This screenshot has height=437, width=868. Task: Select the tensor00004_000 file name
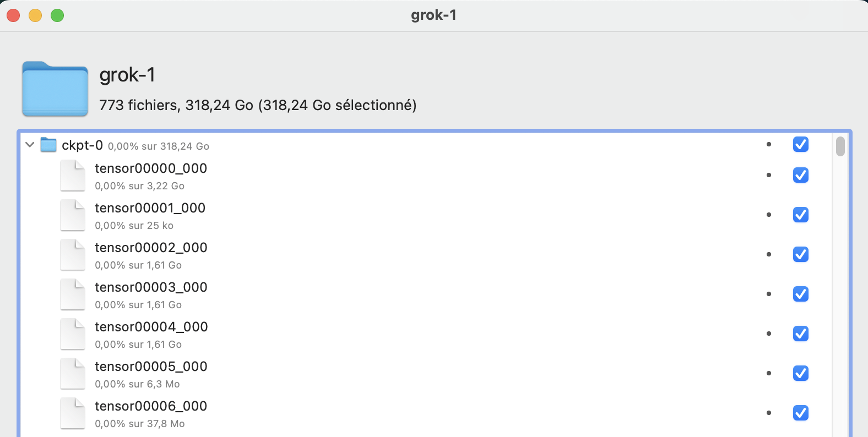coord(151,327)
